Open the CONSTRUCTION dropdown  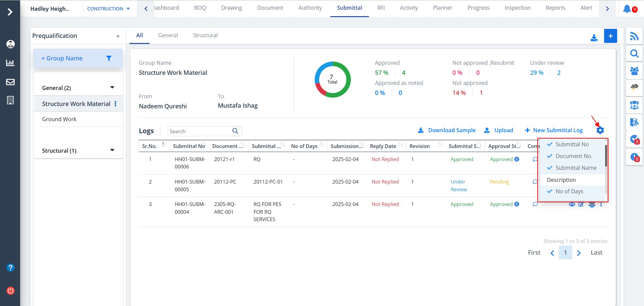click(108, 9)
